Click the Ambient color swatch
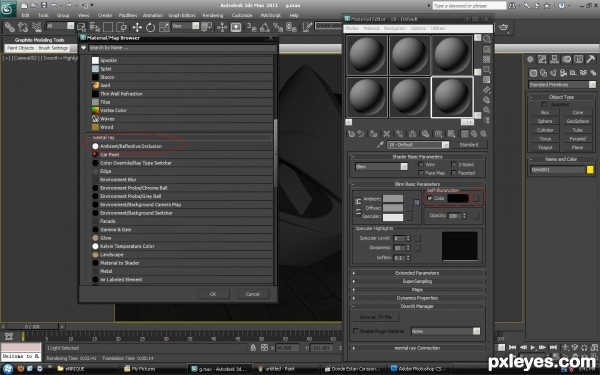This screenshot has width=600, height=375. [x=393, y=198]
